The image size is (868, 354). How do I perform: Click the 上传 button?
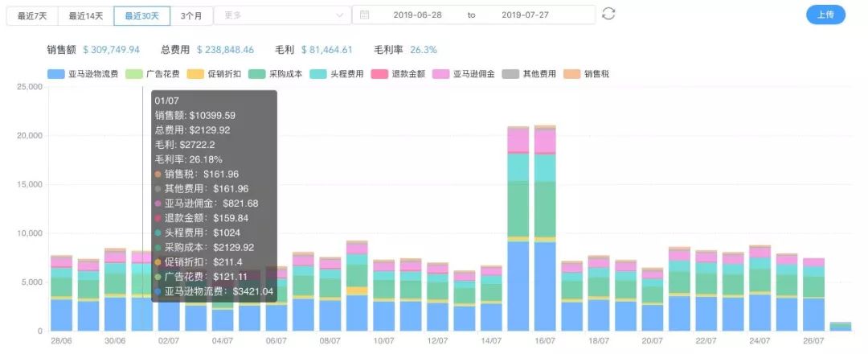[x=825, y=15]
